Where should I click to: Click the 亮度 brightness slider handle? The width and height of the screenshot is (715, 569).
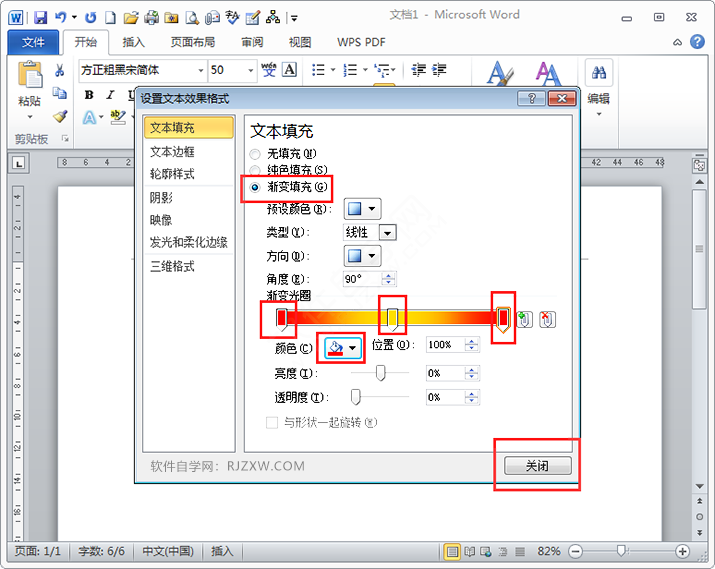[x=380, y=372]
